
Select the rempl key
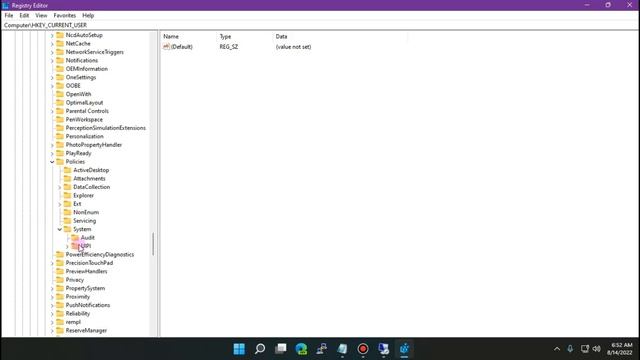[x=73, y=322]
